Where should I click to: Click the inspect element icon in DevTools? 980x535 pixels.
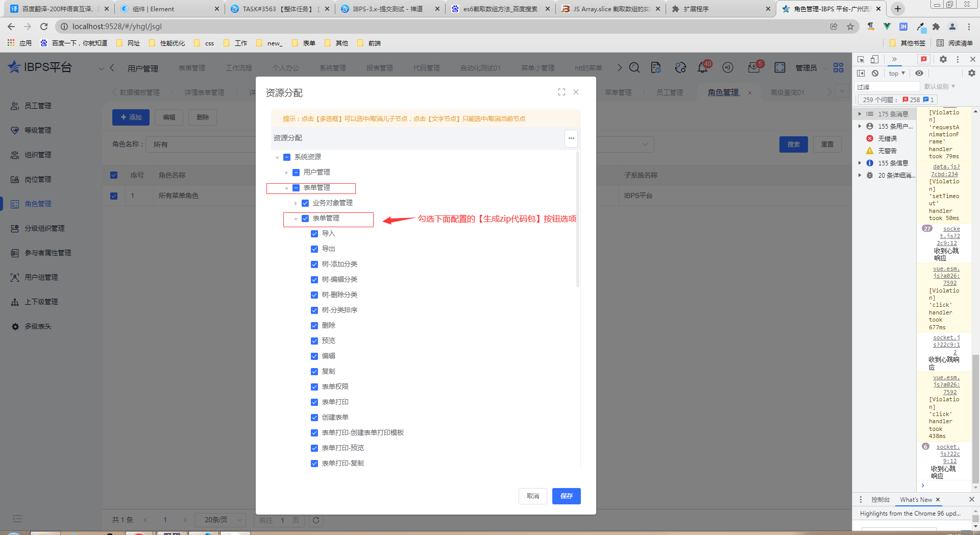coord(861,59)
